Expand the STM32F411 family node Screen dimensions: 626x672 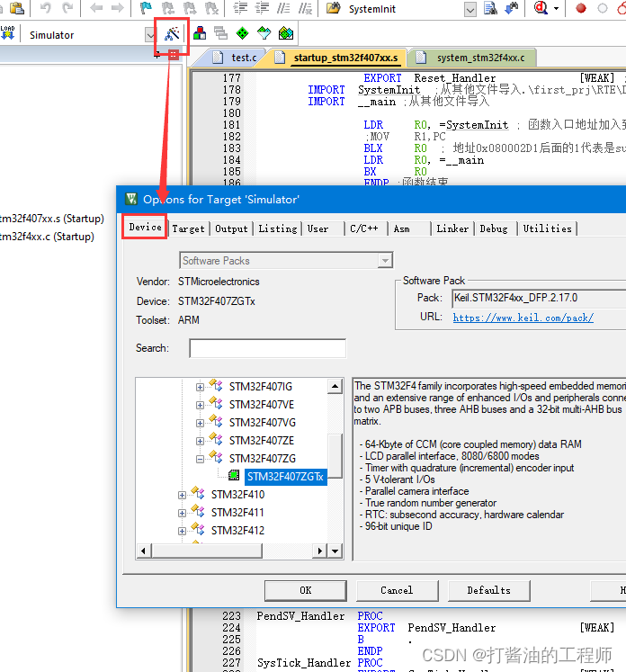[182, 513]
